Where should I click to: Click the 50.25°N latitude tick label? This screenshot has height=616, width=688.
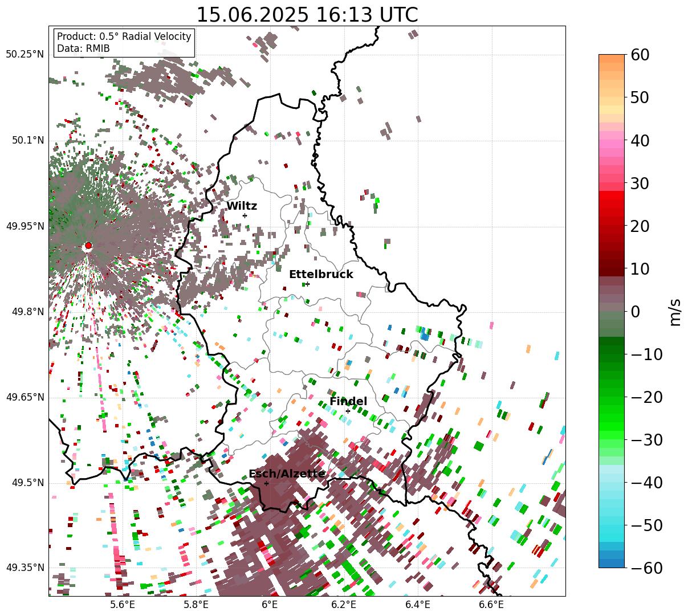pyautogui.click(x=25, y=55)
